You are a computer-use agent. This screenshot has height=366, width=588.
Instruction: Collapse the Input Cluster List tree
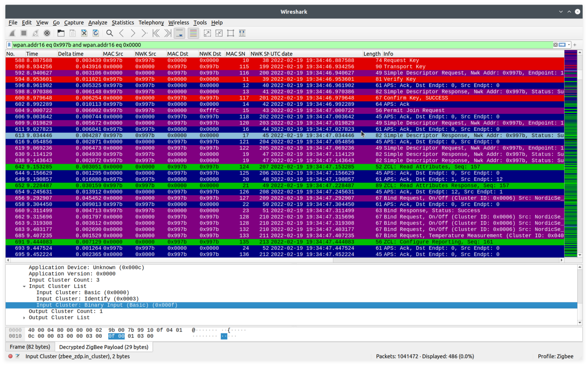24,286
